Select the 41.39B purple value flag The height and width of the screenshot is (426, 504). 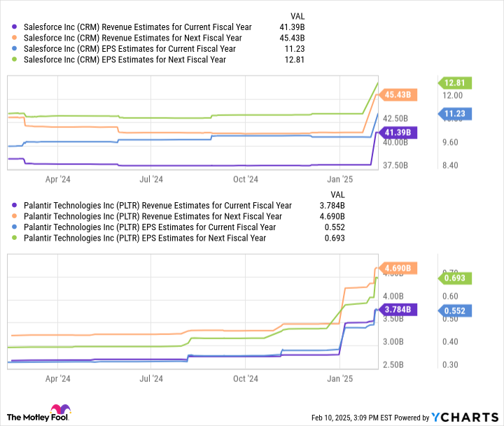(x=398, y=132)
